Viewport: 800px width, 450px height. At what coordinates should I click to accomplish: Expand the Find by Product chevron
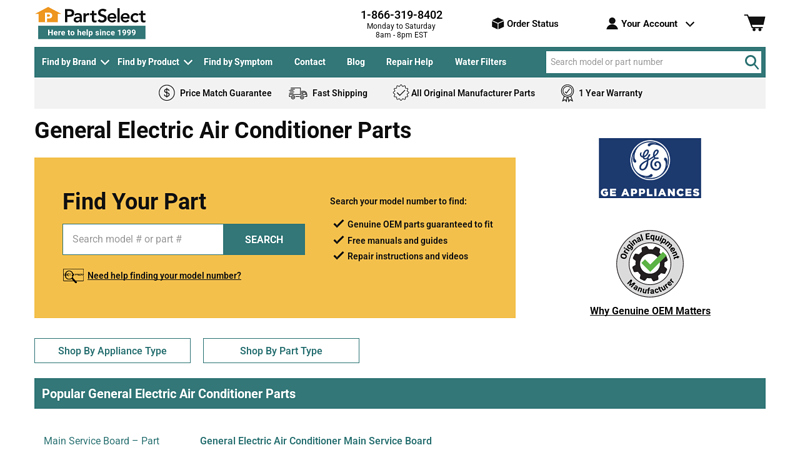tap(188, 62)
